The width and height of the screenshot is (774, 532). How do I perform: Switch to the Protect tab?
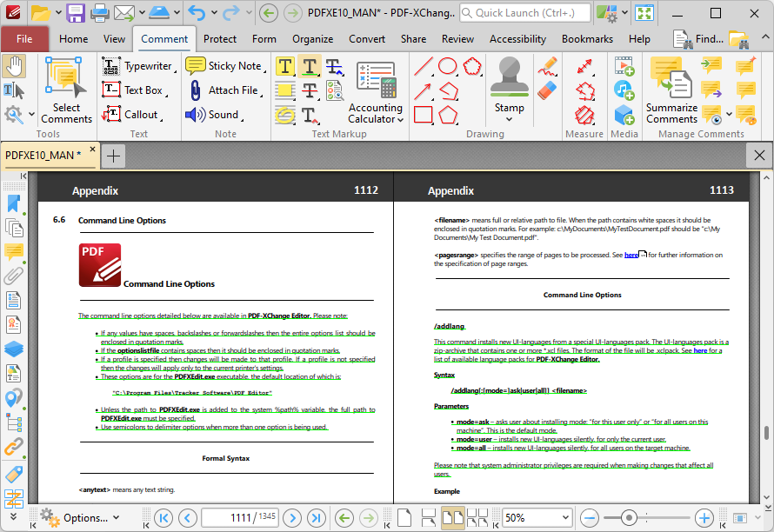click(220, 39)
